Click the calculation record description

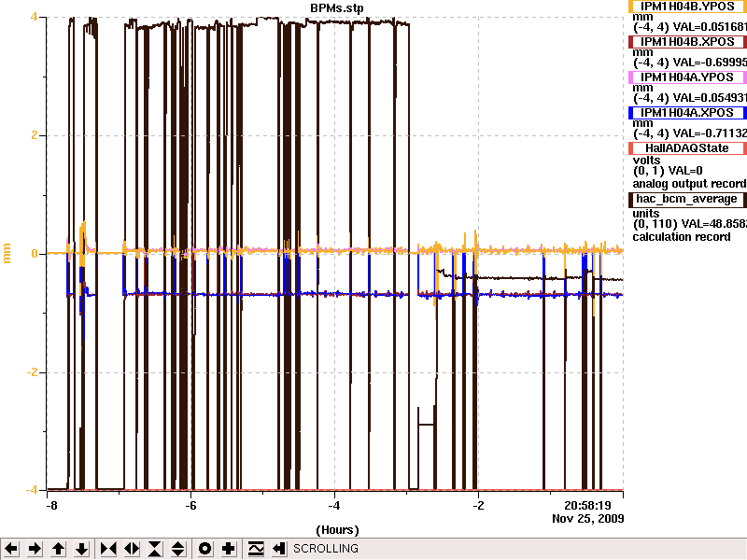pyautogui.click(x=682, y=237)
